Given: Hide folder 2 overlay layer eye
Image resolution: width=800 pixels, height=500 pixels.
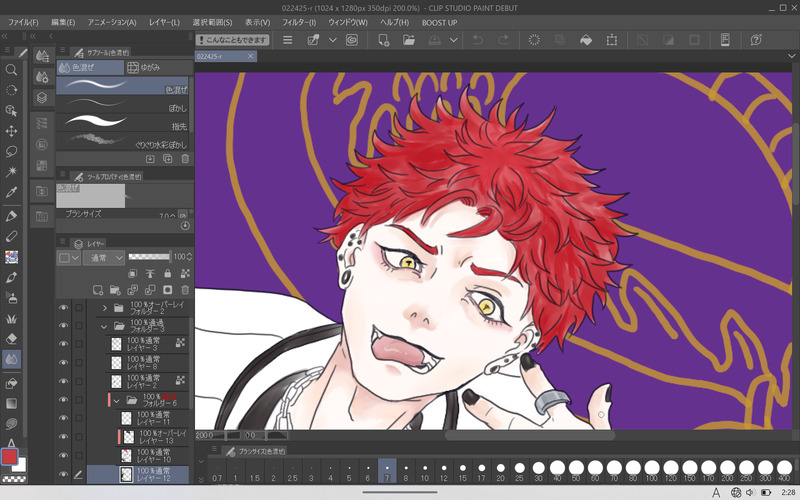Looking at the screenshot, I should pos(63,308).
